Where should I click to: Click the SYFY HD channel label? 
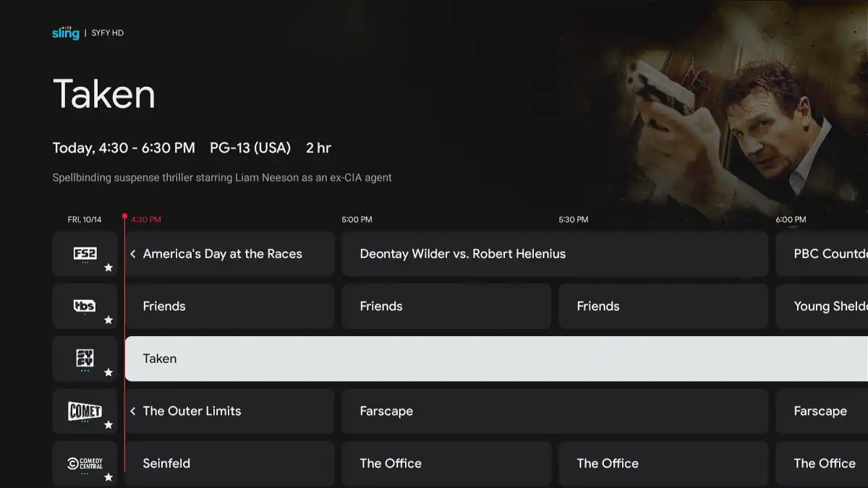coord(108,33)
